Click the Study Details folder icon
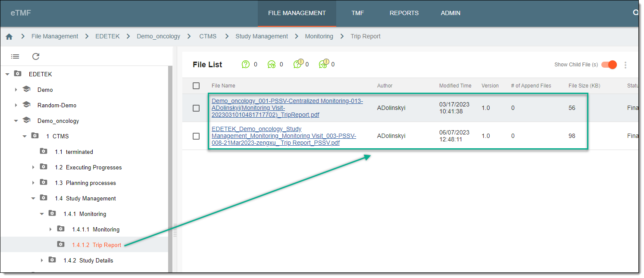 click(x=52, y=260)
